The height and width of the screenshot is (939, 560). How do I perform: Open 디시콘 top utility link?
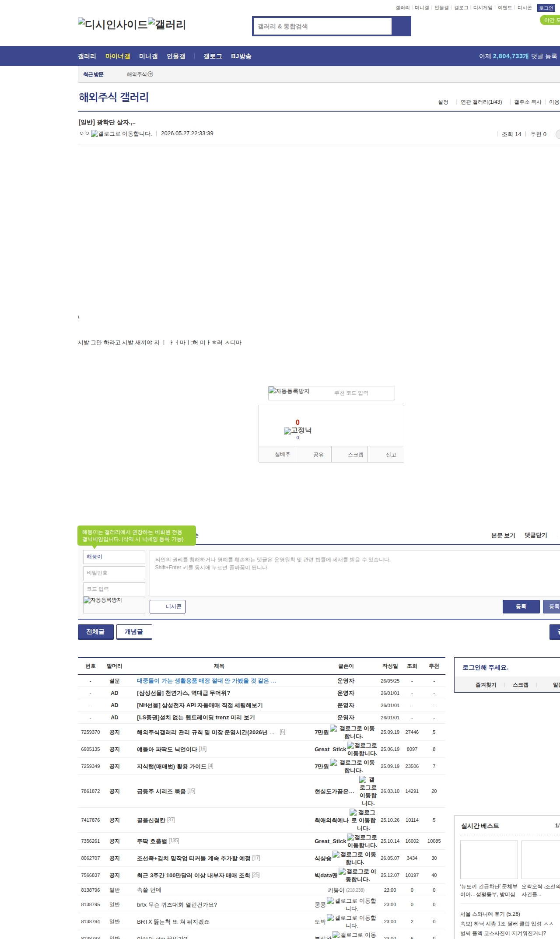click(525, 8)
